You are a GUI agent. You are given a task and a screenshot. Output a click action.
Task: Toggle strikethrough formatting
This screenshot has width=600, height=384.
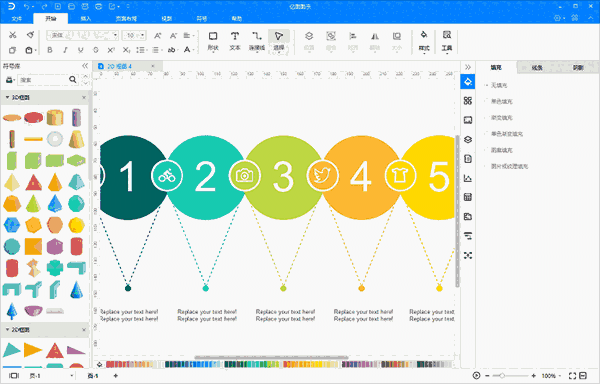[96, 50]
